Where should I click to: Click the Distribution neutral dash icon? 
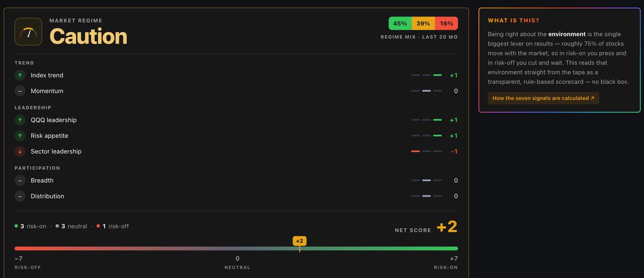(20, 196)
